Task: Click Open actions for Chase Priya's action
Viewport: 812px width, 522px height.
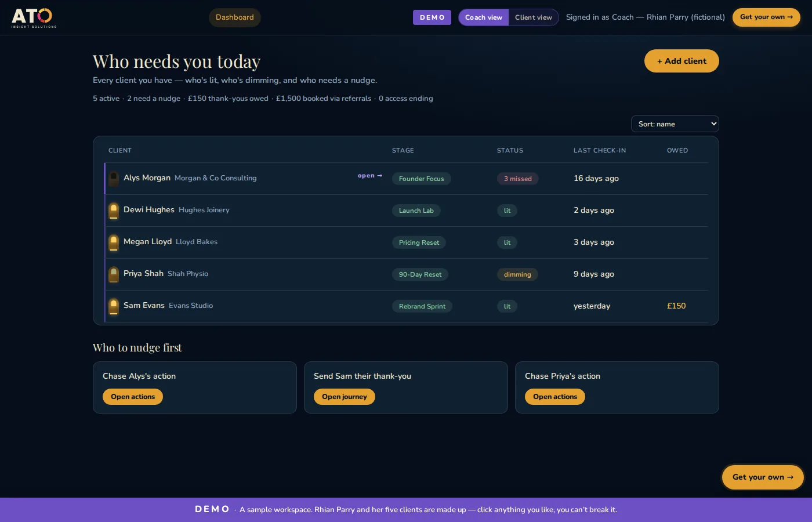Action: point(555,397)
